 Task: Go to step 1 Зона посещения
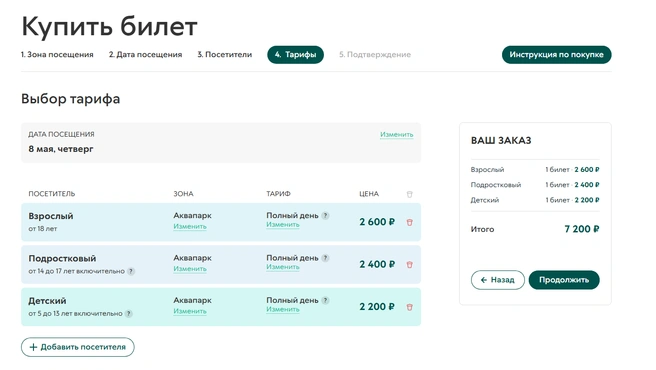pos(57,54)
